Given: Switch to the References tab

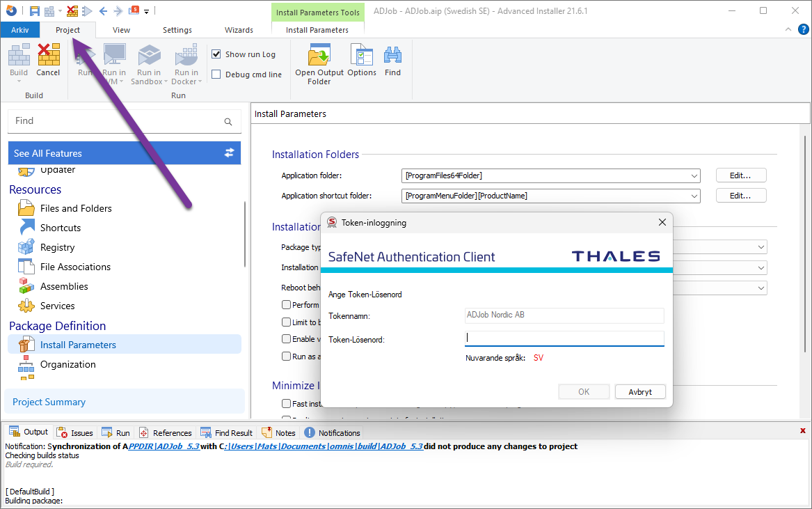Looking at the screenshot, I should pyautogui.click(x=166, y=433).
